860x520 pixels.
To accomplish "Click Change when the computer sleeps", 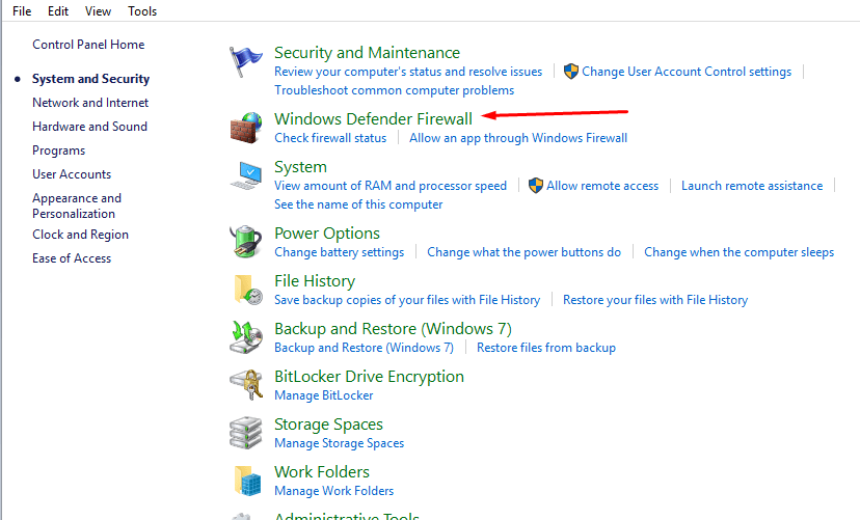I will click(x=739, y=252).
